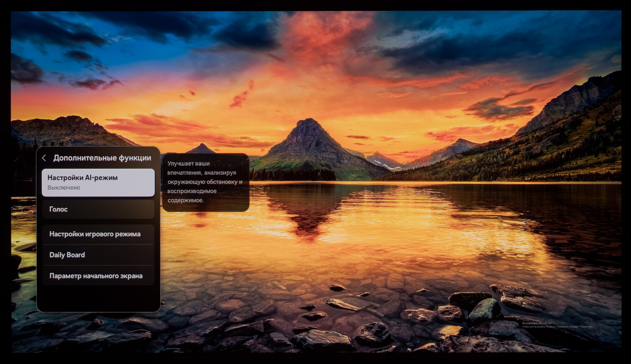
Task: Click the word Board in Daily Board
Action: (x=76, y=255)
